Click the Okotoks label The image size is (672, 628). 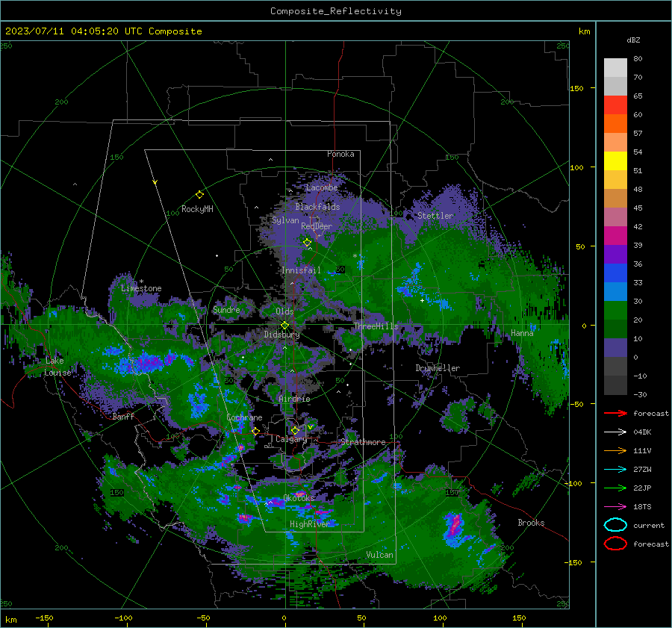(299, 498)
